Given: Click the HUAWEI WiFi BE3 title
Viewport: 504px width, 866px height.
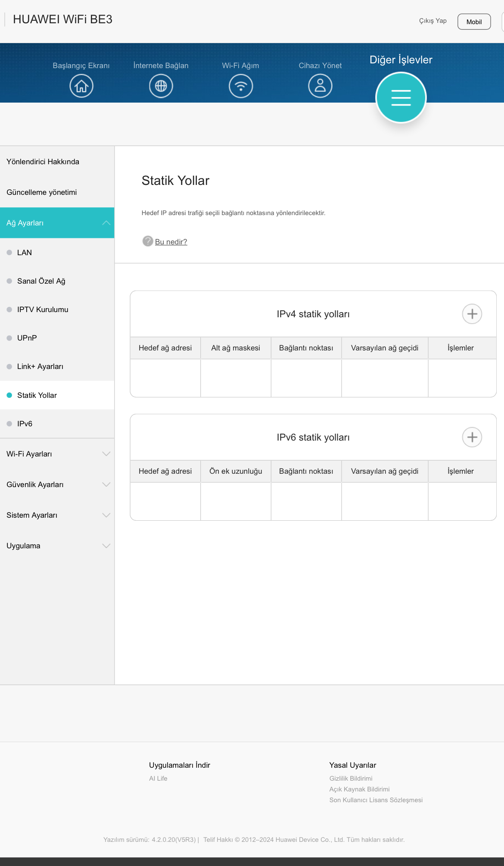Looking at the screenshot, I should pos(62,19).
